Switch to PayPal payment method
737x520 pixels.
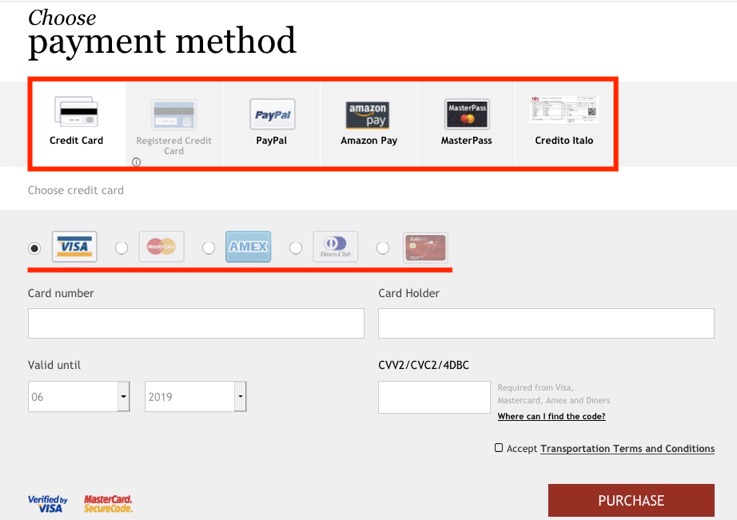pyautogui.click(x=272, y=124)
